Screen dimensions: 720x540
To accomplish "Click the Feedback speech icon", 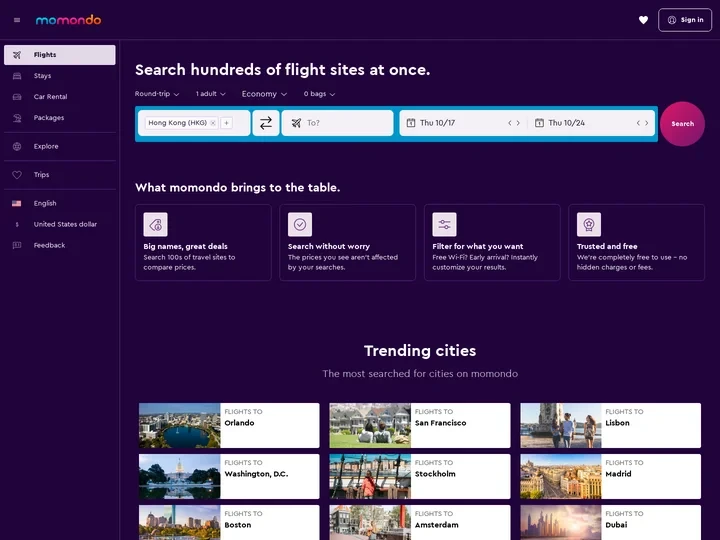I will pos(17,245).
